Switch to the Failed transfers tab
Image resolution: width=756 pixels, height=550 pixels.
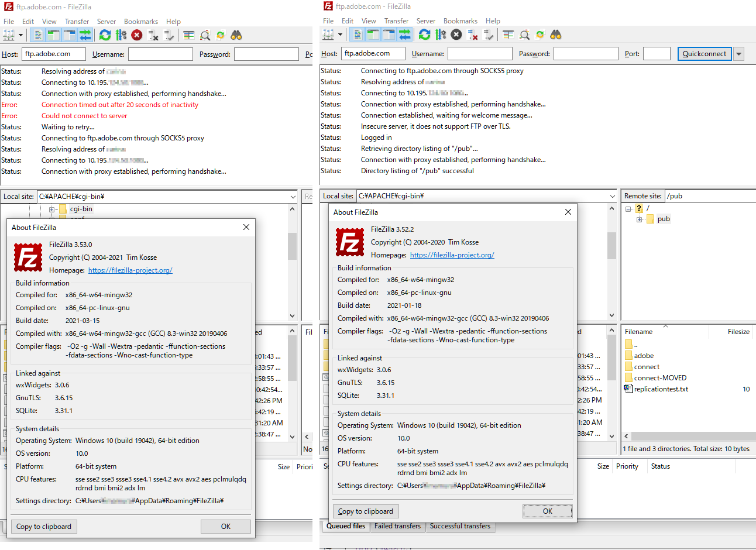click(x=397, y=526)
